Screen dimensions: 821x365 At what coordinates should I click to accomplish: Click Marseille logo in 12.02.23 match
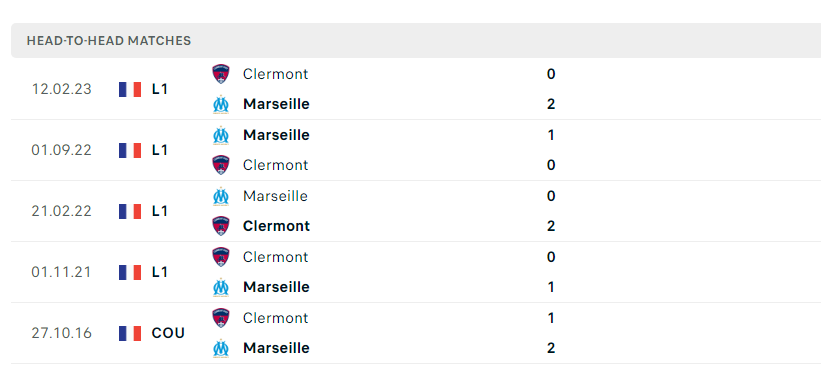220,104
